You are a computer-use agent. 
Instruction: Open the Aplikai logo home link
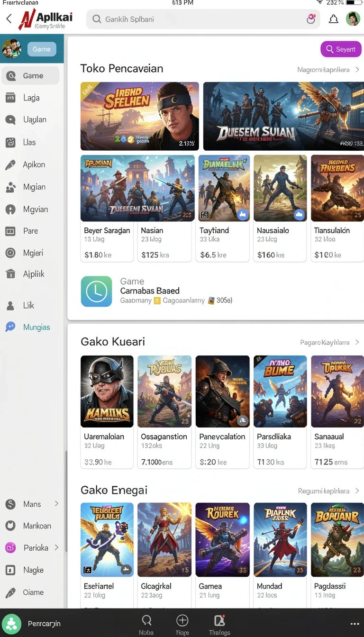coord(45,19)
